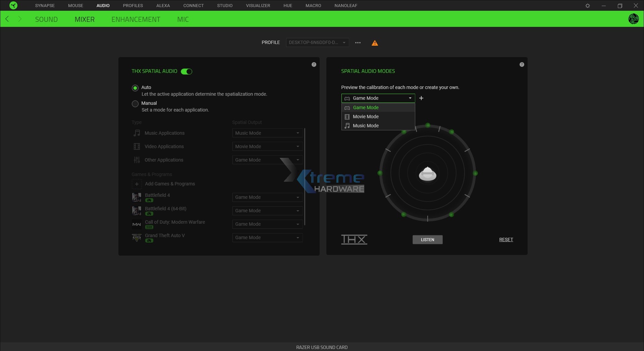Click the Grand Theft Auto V icon
The image size is (644, 351).
click(136, 237)
